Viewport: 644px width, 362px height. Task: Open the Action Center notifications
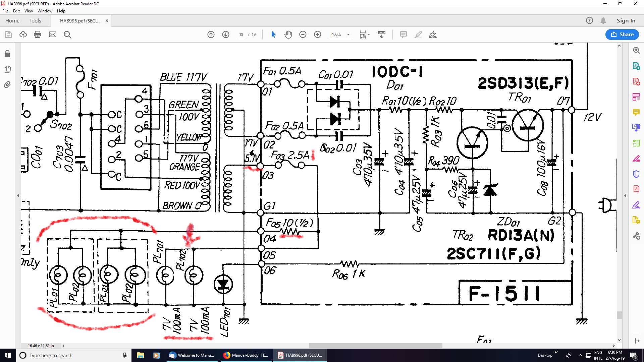(x=634, y=355)
